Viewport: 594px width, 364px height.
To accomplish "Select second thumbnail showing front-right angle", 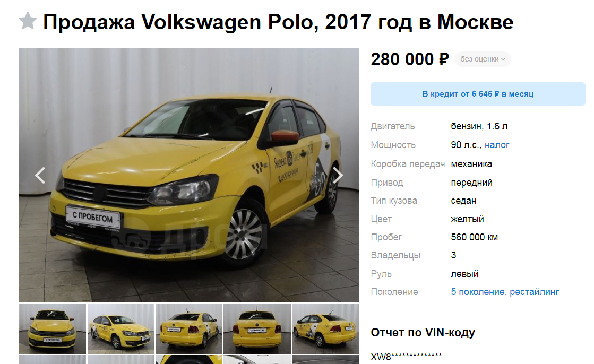I will click(121, 328).
